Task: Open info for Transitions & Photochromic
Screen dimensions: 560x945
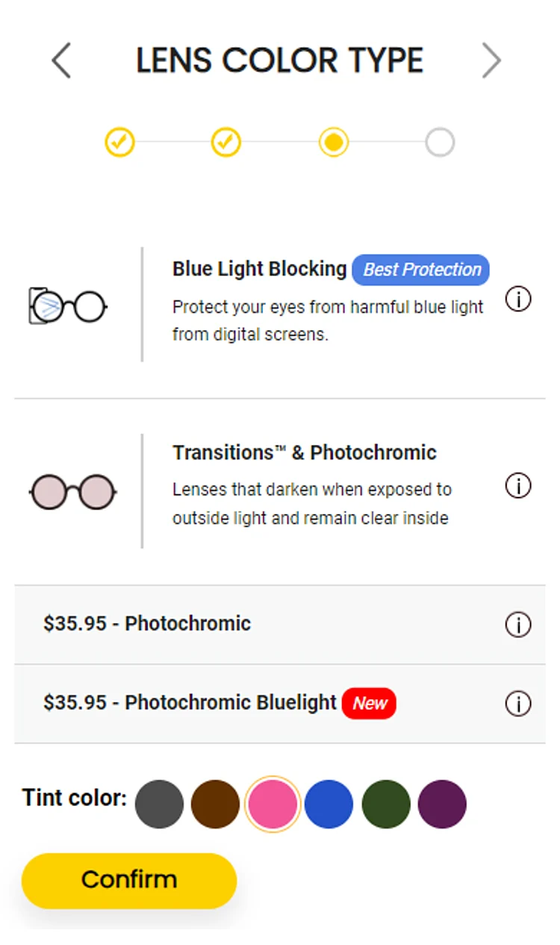Action: [x=518, y=486]
